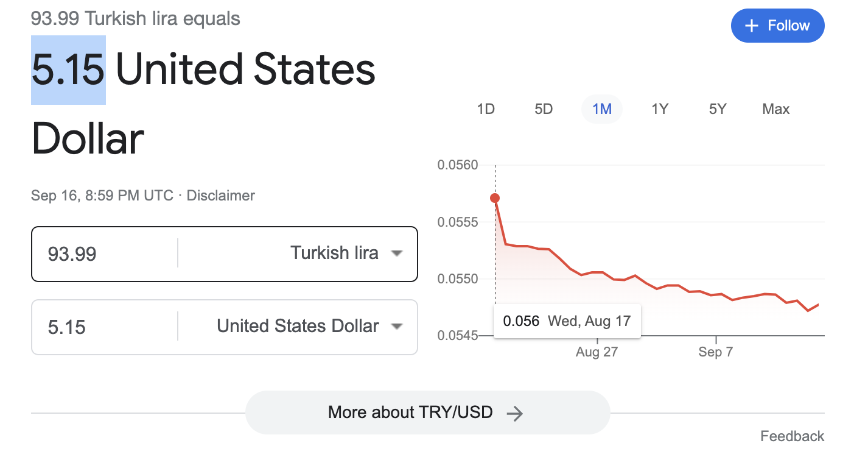Viewport: 868px width, 457px height.
Task: Click the red data point on the chart
Action: [495, 198]
